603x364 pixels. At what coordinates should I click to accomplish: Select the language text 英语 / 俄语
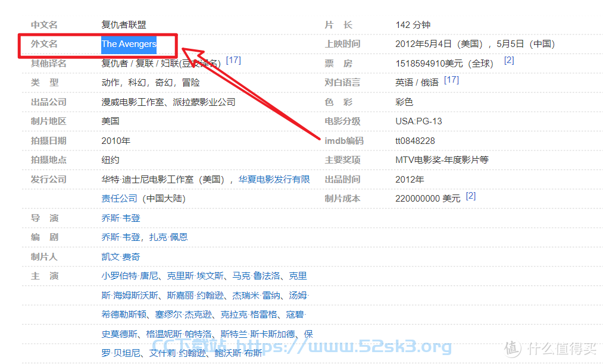coord(417,83)
